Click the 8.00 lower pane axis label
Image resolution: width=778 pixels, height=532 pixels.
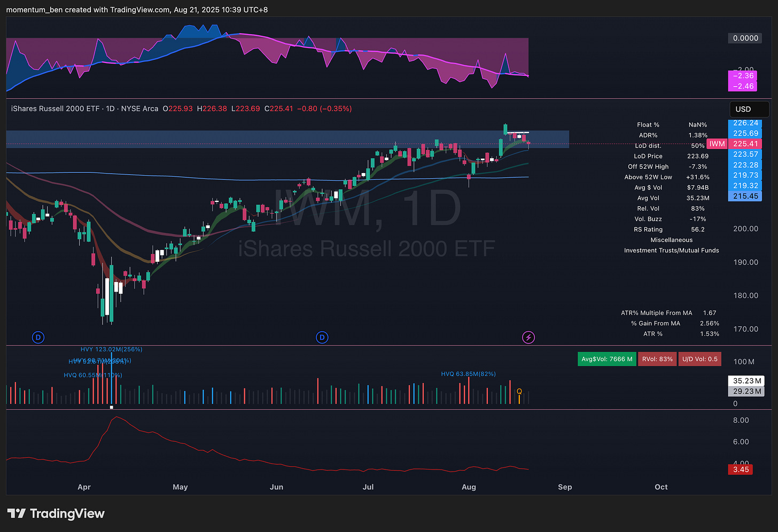[741, 420]
